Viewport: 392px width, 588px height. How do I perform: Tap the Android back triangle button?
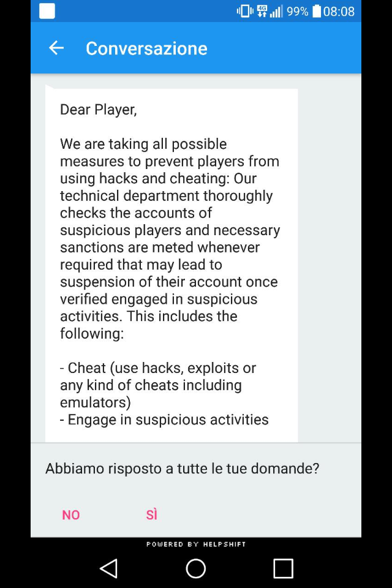pyautogui.click(x=109, y=568)
